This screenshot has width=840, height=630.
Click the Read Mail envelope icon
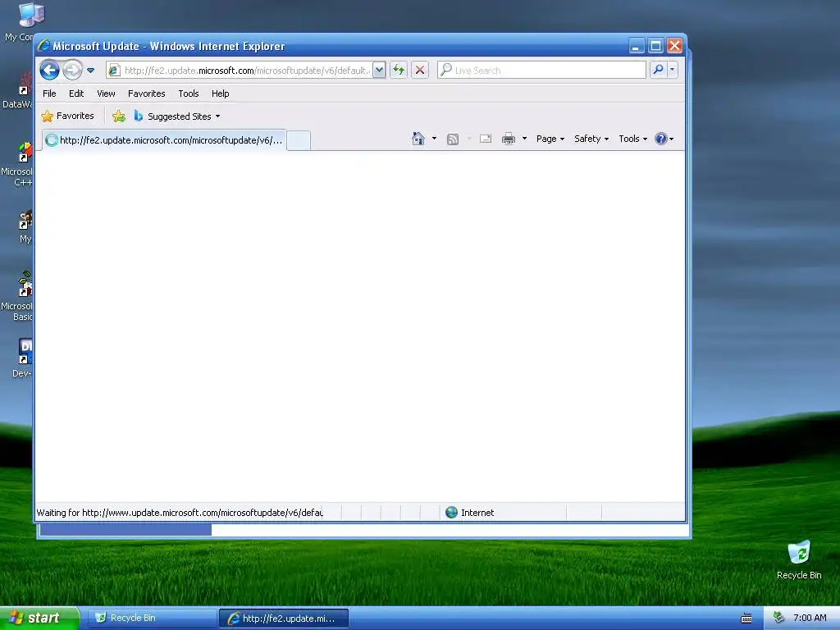click(x=486, y=139)
